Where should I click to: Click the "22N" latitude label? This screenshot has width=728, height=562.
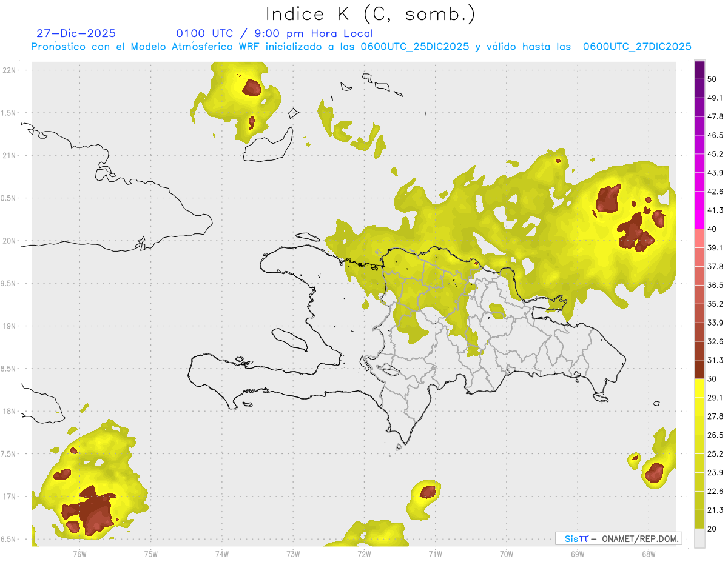click(x=10, y=70)
